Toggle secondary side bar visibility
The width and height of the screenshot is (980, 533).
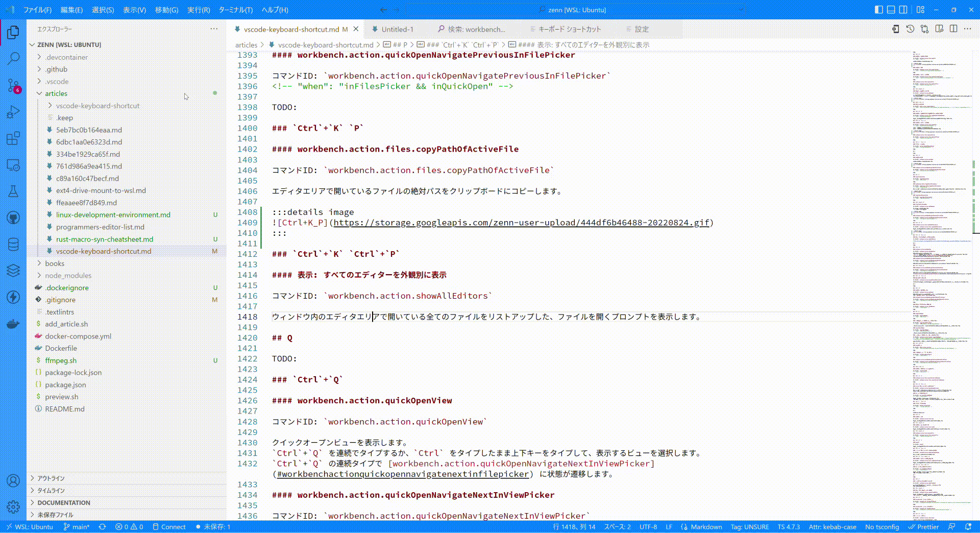903,10
